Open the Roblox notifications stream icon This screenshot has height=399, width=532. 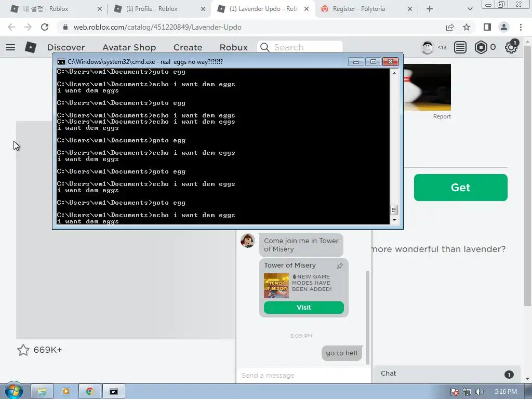click(460, 47)
